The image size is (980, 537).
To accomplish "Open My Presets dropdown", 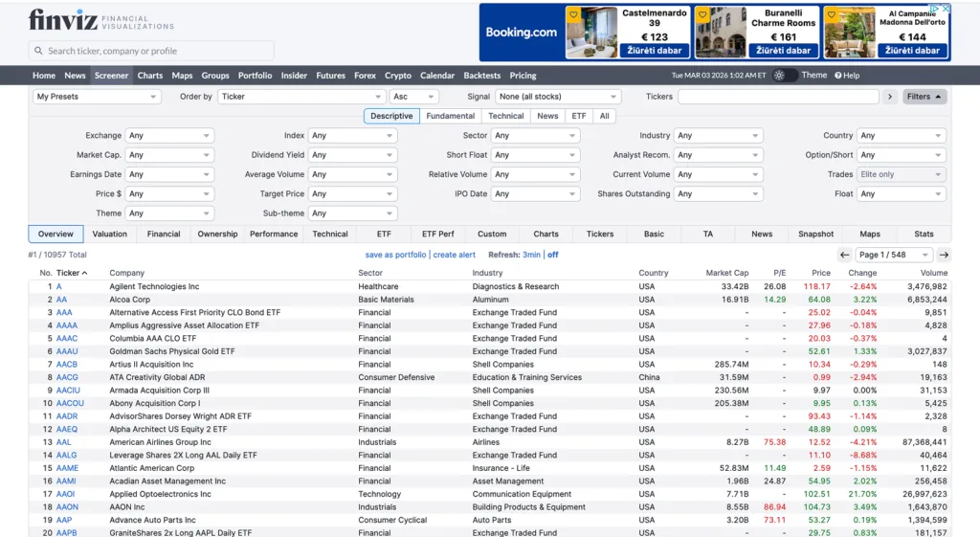I will 97,97.
